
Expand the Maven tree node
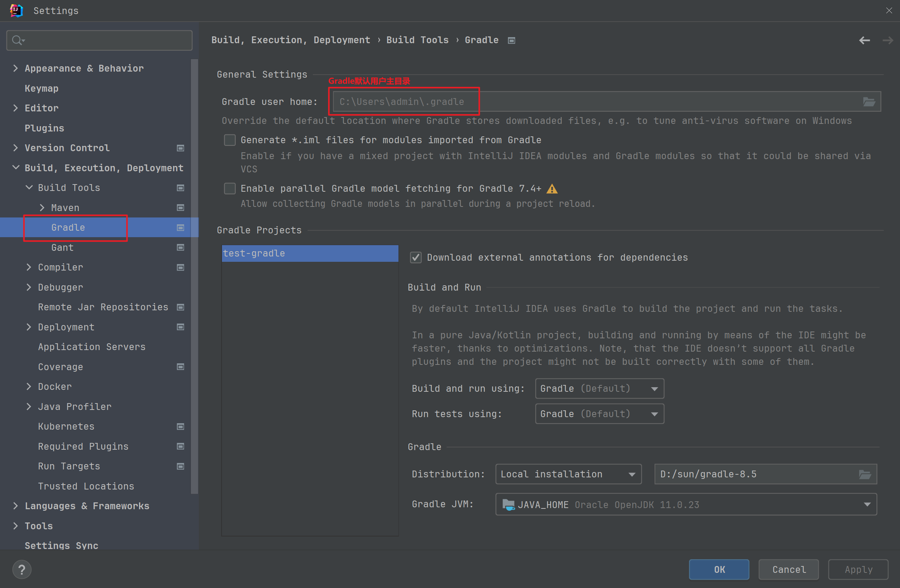click(42, 208)
